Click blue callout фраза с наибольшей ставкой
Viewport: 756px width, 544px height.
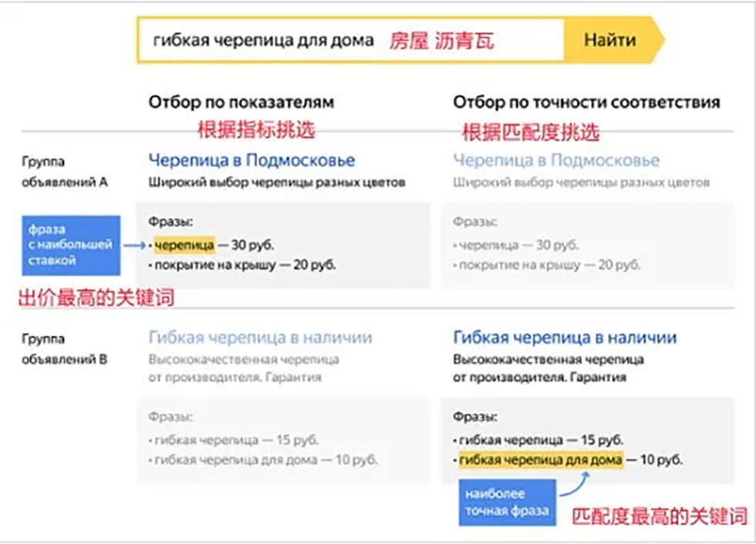coord(71,245)
